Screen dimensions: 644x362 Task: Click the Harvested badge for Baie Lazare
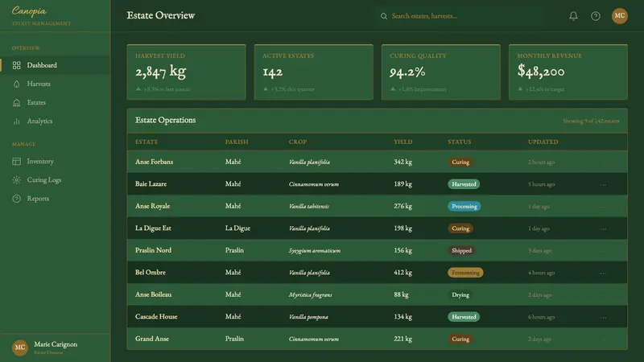(464, 184)
